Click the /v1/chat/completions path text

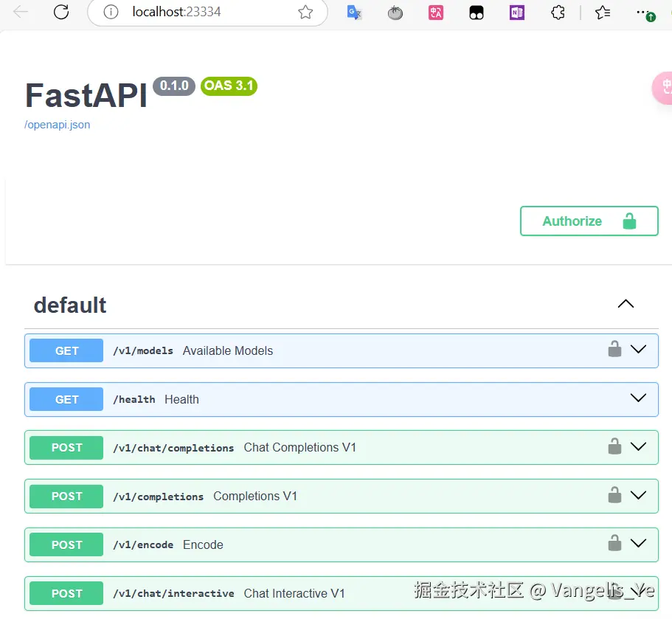click(x=173, y=448)
